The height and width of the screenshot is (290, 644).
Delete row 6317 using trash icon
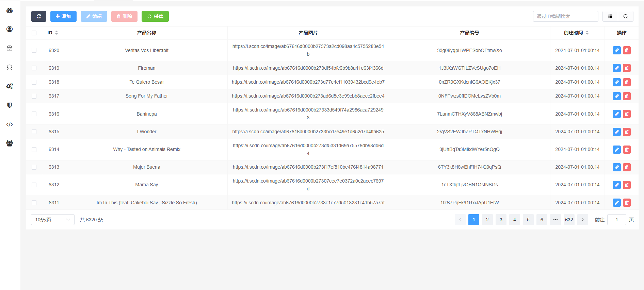tap(627, 96)
